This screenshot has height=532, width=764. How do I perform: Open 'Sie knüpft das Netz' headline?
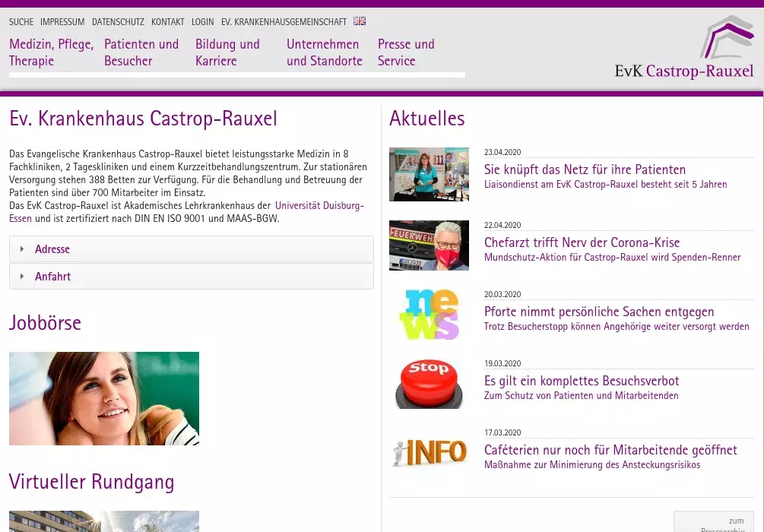tap(585, 169)
